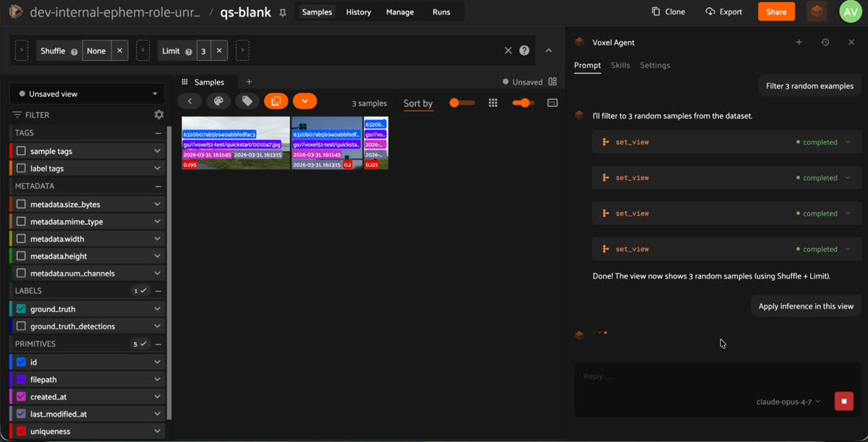Open the Voxel Agent chat history
Viewport: 868px width, 442px height.
click(x=825, y=43)
